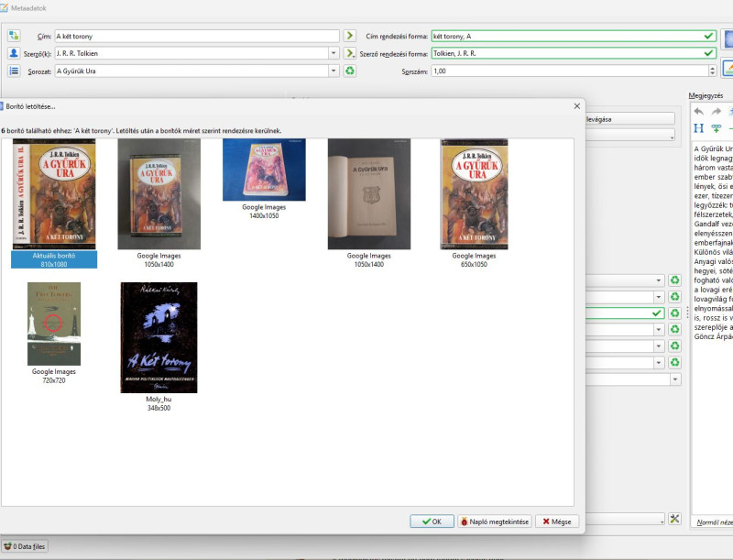Open Napló megtekintése log button
The height and width of the screenshot is (560, 733).
click(x=495, y=522)
